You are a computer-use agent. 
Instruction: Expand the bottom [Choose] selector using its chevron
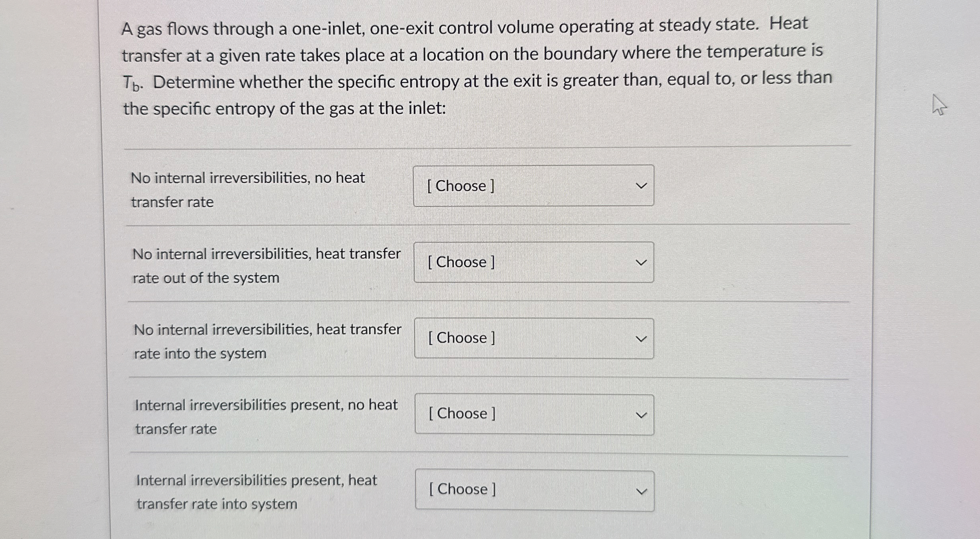pos(641,491)
